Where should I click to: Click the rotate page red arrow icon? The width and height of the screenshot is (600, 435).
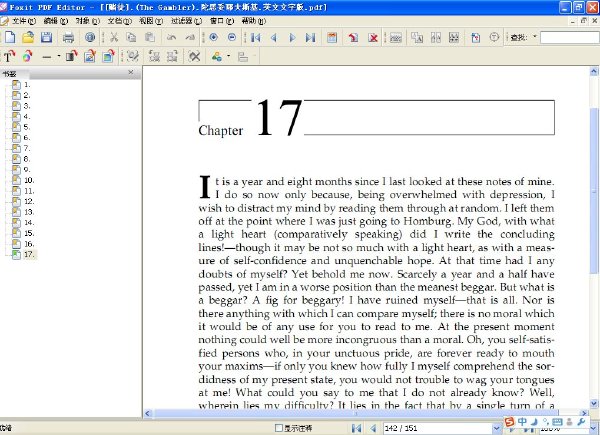[353, 37]
